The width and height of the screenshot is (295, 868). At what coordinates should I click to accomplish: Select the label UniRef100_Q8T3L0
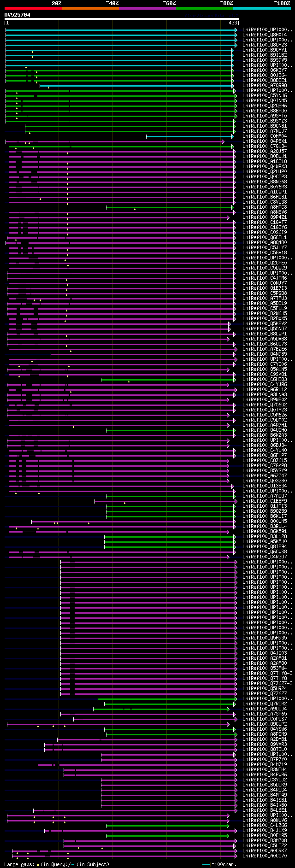[x=265, y=749]
